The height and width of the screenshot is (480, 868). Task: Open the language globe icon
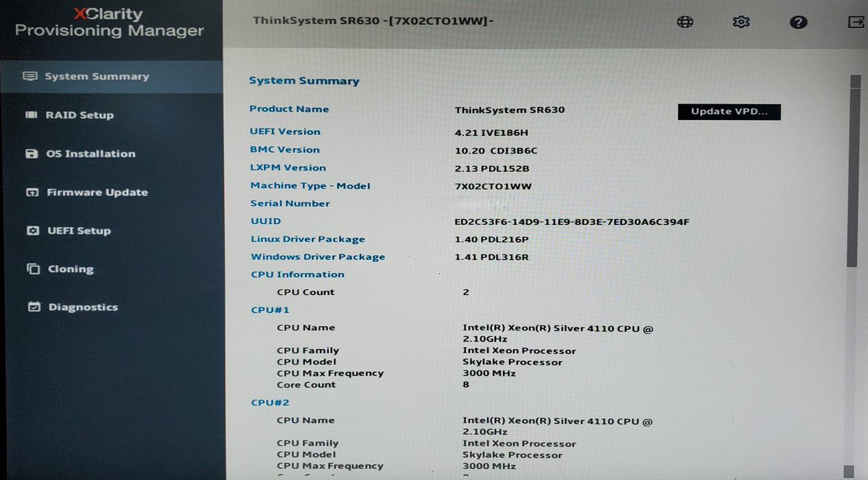(684, 22)
